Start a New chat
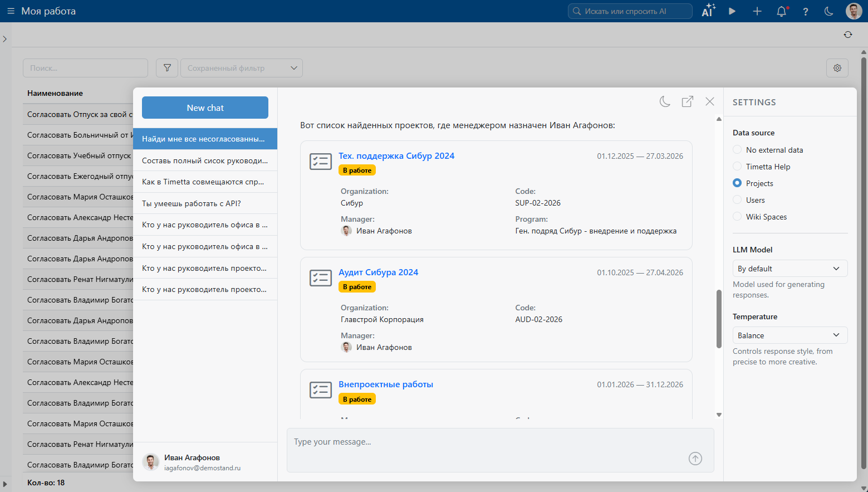This screenshot has width=868, height=492. (205, 108)
